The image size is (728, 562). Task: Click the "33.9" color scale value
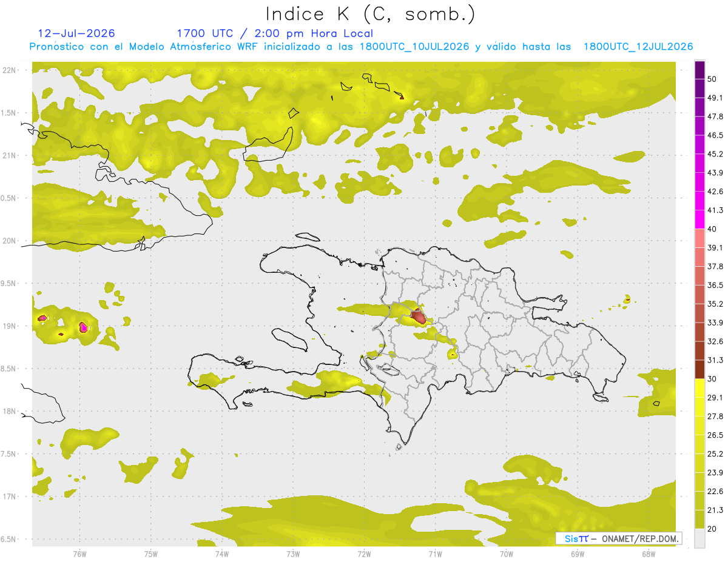(715, 323)
